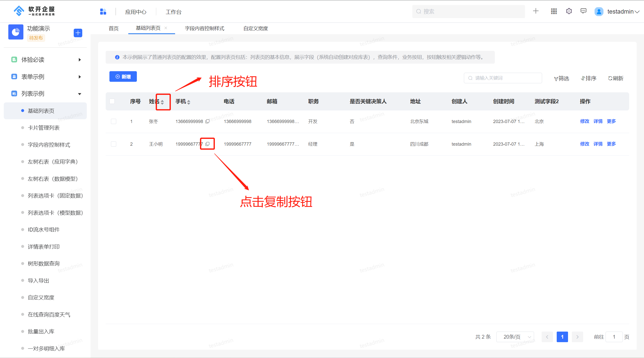Click the copy icon next to 王小明's phone number
Screen dimensions: 644x358
click(x=207, y=144)
